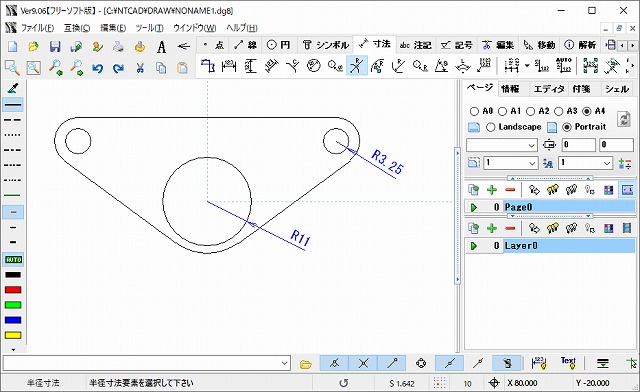Click the open folder icon in bottom bar
Image resolution: width=640 pixels, height=392 pixels.
306,363
